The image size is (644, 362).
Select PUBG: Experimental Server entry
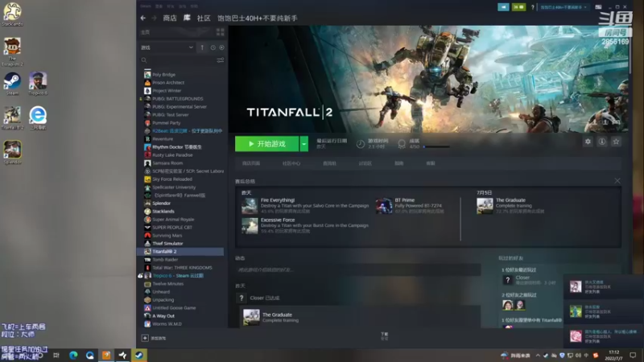point(180,107)
